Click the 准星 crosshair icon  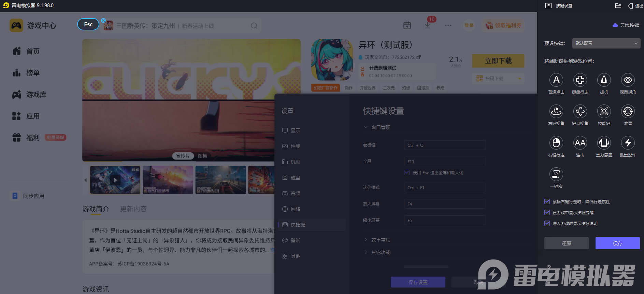pos(628,112)
